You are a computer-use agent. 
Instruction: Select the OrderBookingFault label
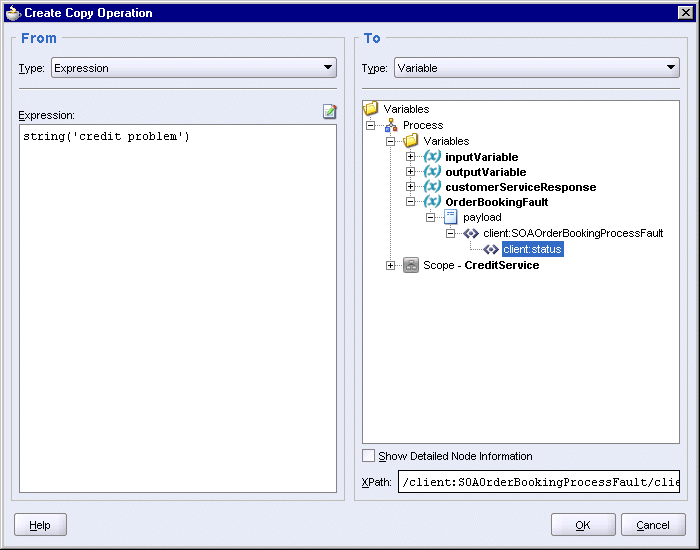coord(496,202)
